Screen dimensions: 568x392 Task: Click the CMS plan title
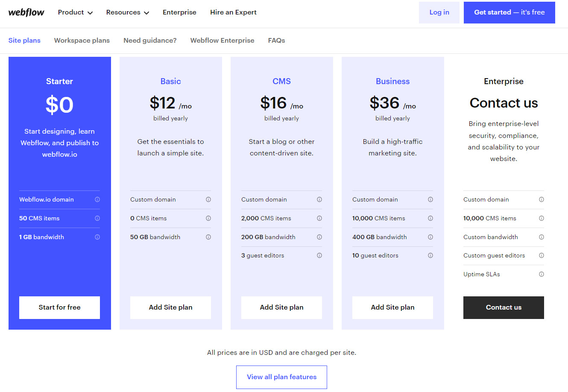pyautogui.click(x=281, y=81)
